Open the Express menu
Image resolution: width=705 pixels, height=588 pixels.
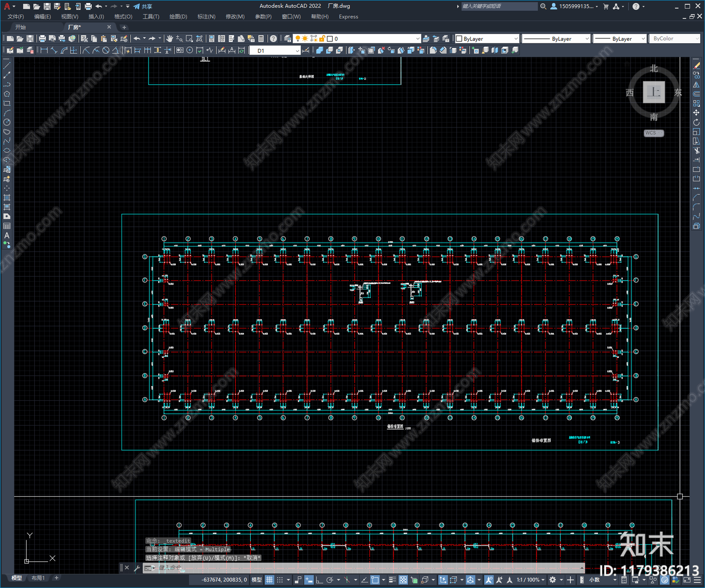point(349,17)
